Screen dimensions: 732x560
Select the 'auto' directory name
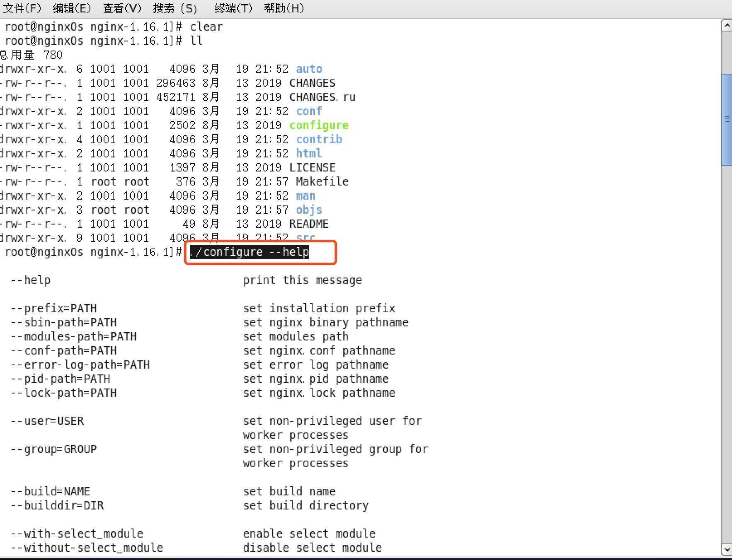309,69
